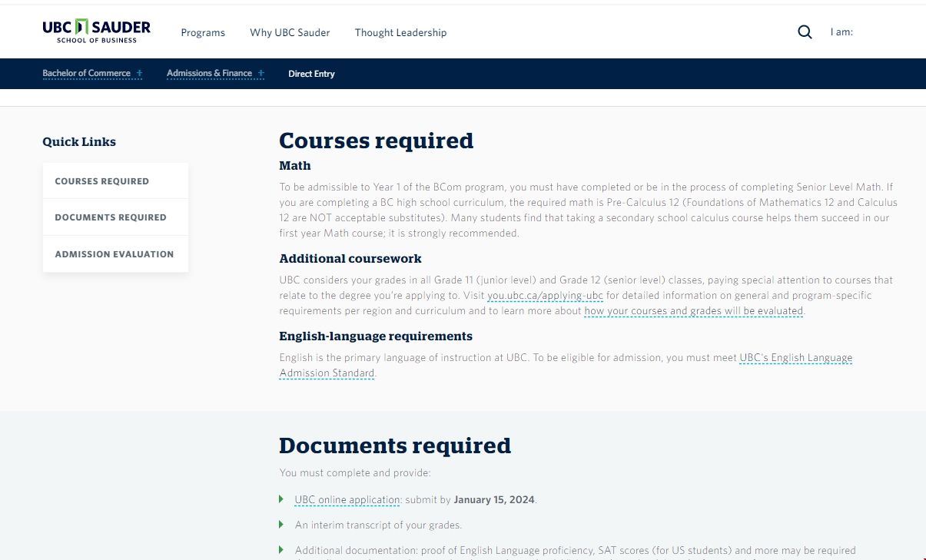Click Admission Evaluation in the sidebar
The image size is (926, 560).
coord(114,253)
